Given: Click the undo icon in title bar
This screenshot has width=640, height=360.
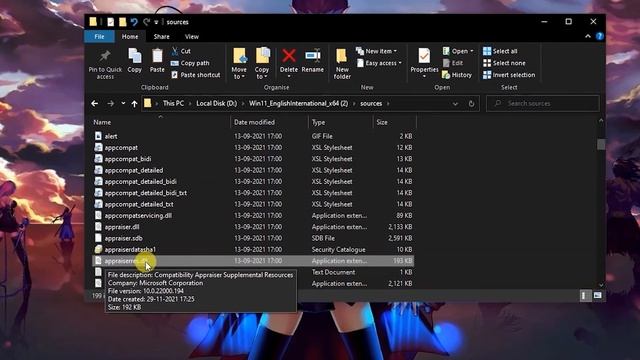Looking at the screenshot, I should pos(134,22).
